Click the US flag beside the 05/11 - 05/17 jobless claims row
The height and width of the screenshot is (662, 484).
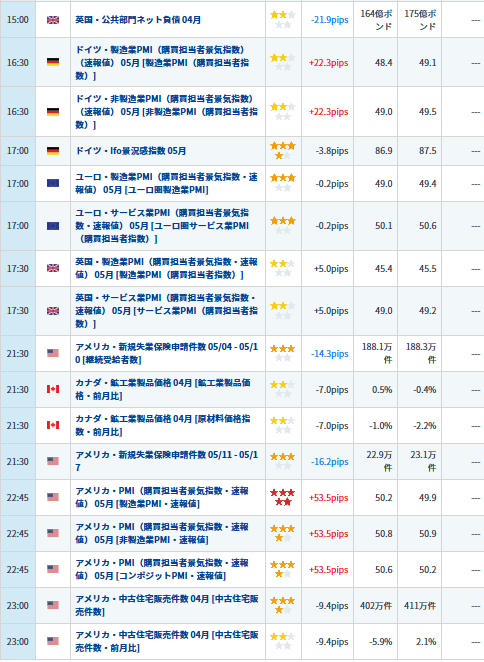(53, 461)
